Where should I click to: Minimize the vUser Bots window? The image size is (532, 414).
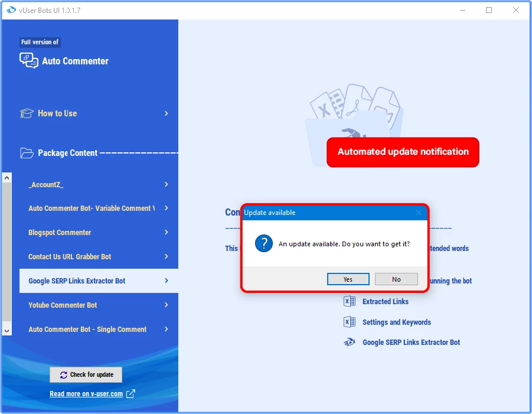pyautogui.click(x=462, y=10)
